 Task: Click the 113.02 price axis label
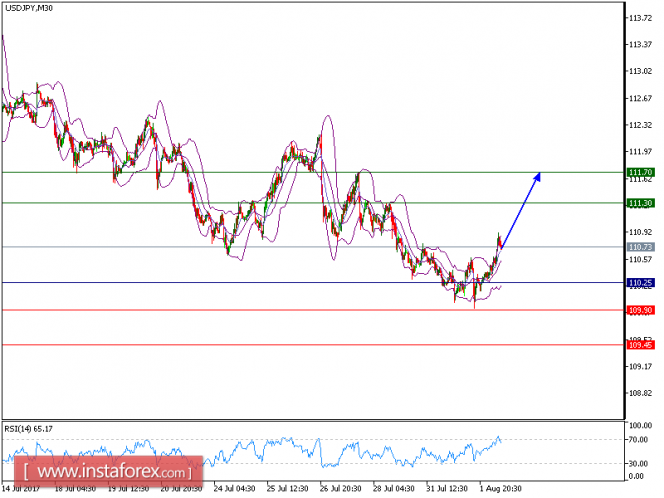[x=640, y=71]
